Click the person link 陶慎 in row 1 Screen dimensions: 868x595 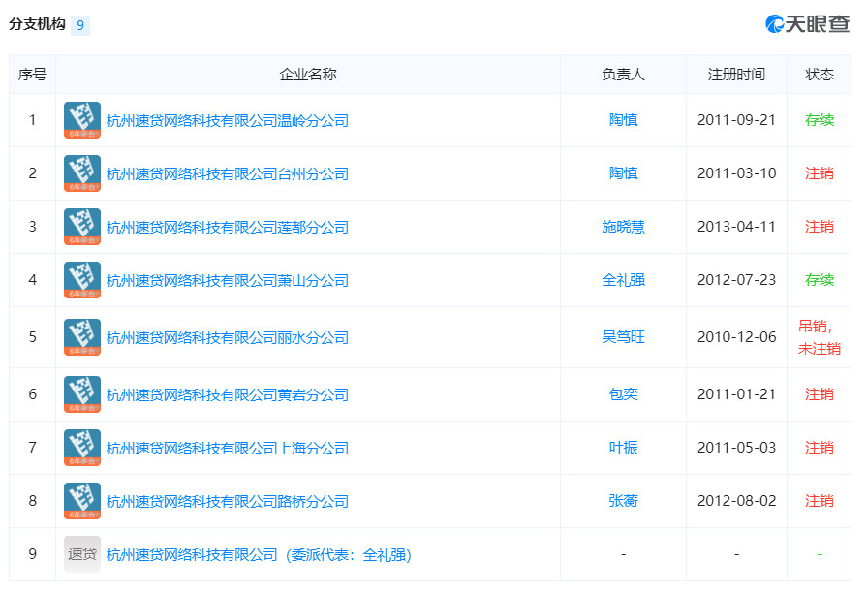pyautogui.click(x=623, y=119)
